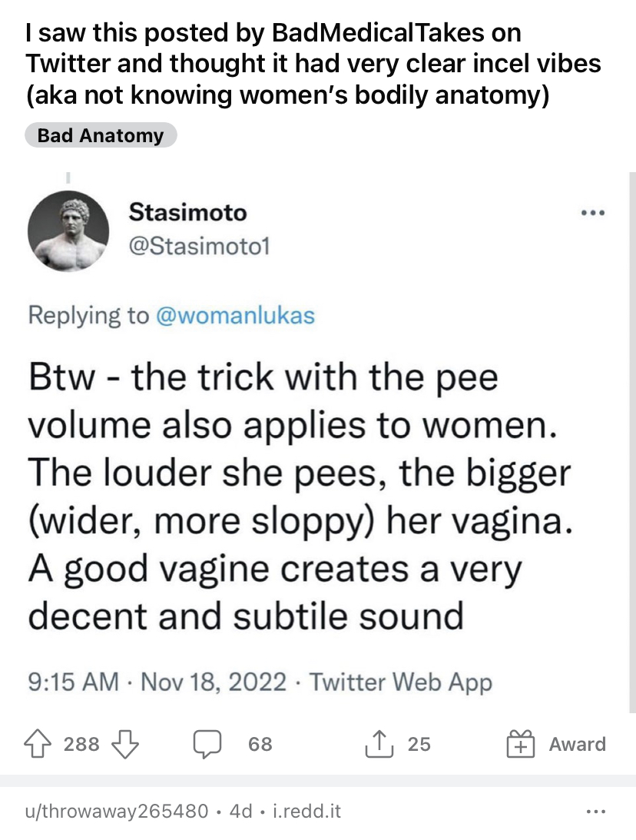
Task: Click the Stasimoto display name
Action: pyautogui.click(x=188, y=213)
